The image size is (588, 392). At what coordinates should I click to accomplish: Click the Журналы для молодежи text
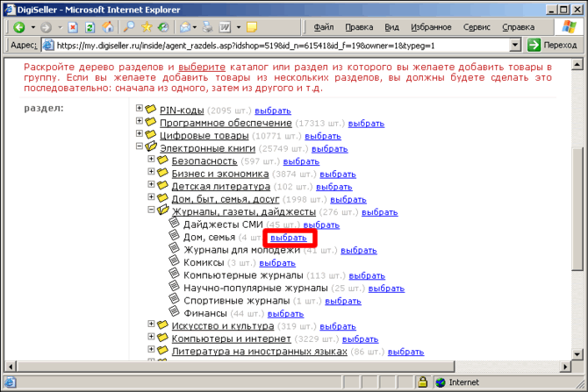pos(242,250)
